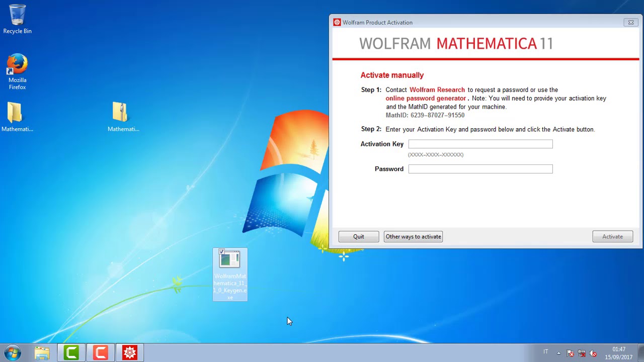The width and height of the screenshot is (644, 362).
Task: Open the network status tray icon
Action: [582, 353]
